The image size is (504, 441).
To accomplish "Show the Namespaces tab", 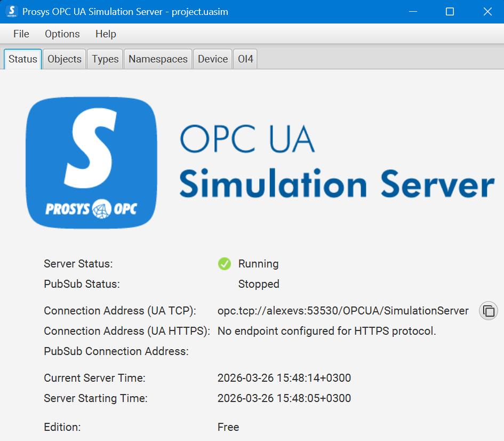I will pyautogui.click(x=158, y=59).
